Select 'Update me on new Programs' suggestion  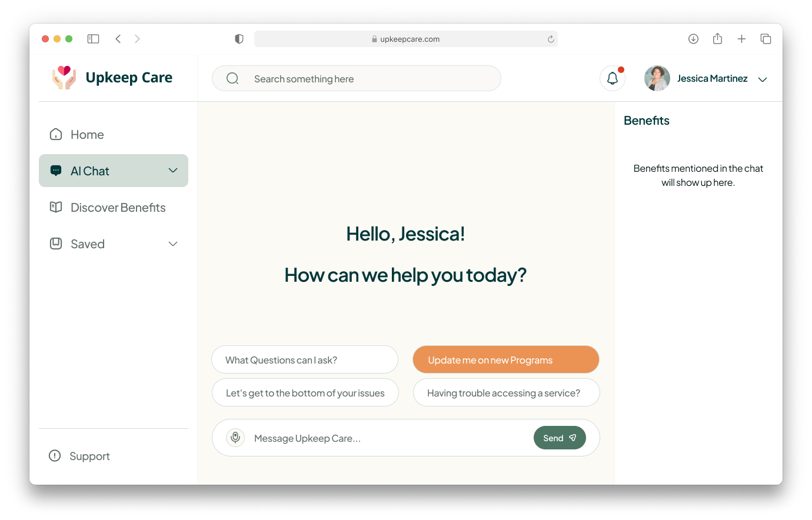coord(505,360)
